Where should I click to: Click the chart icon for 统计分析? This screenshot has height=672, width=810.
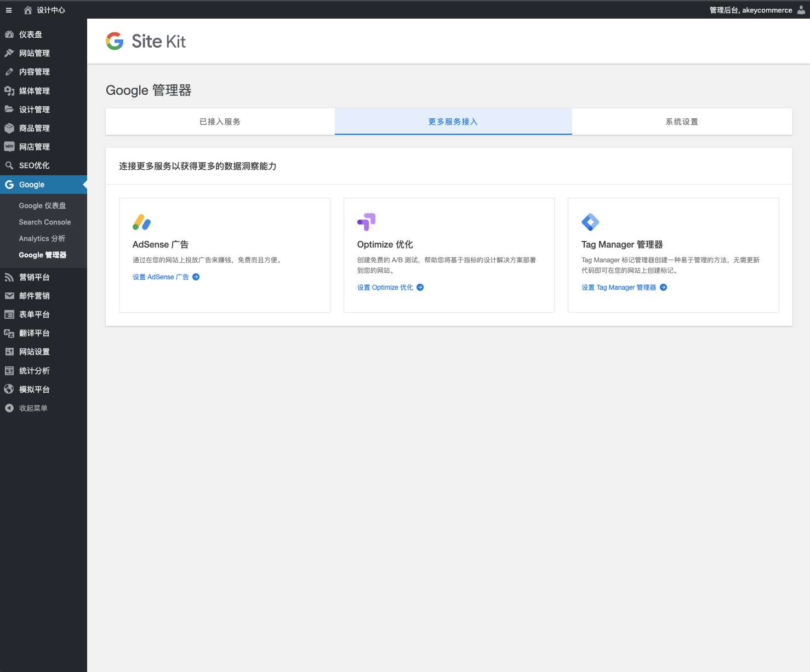click(x=9, y=371)
